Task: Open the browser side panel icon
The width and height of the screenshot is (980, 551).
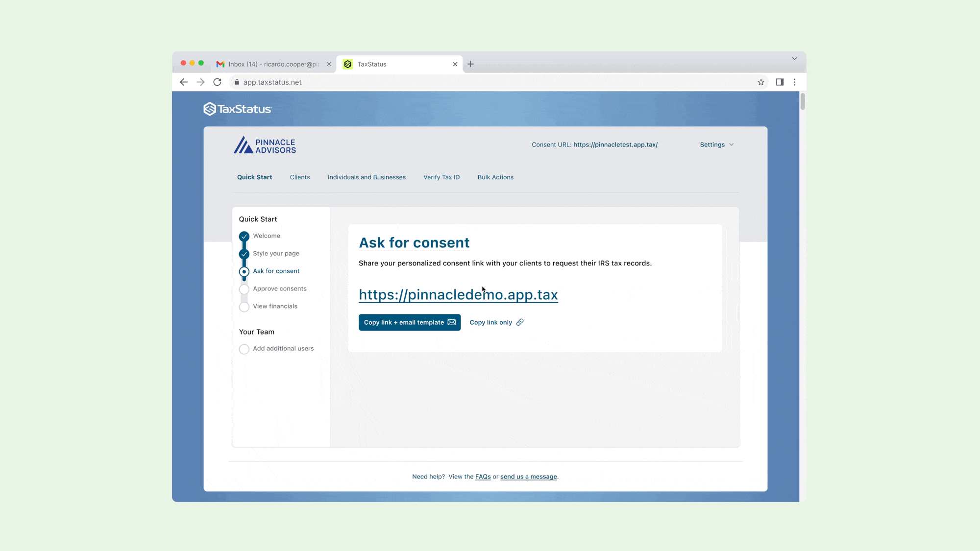Action: click(779, 82)
